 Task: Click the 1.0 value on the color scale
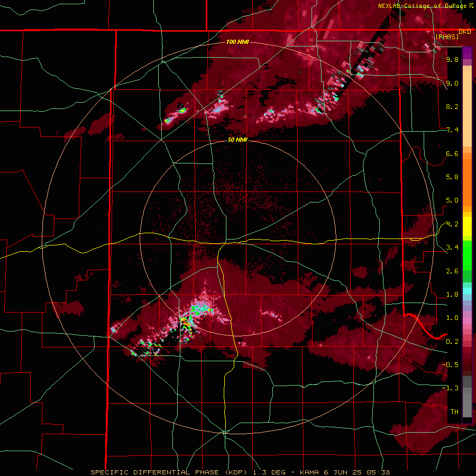click(x=452, y=318)
